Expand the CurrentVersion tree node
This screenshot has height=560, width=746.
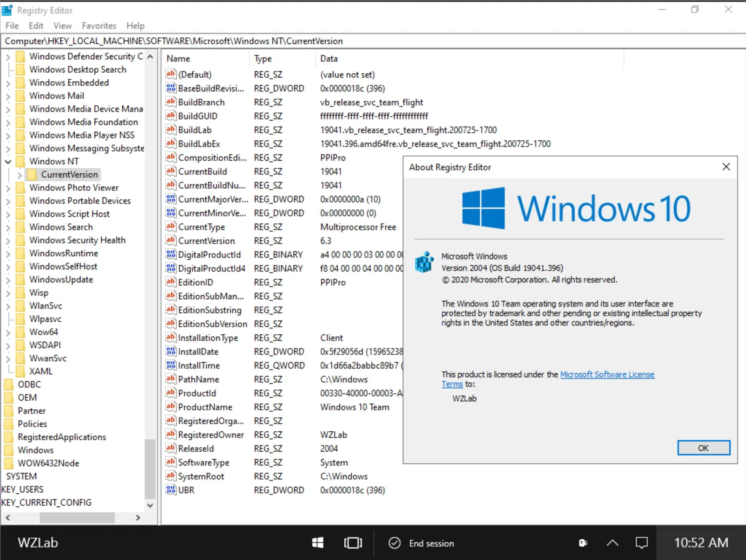(x=20, y=175)
